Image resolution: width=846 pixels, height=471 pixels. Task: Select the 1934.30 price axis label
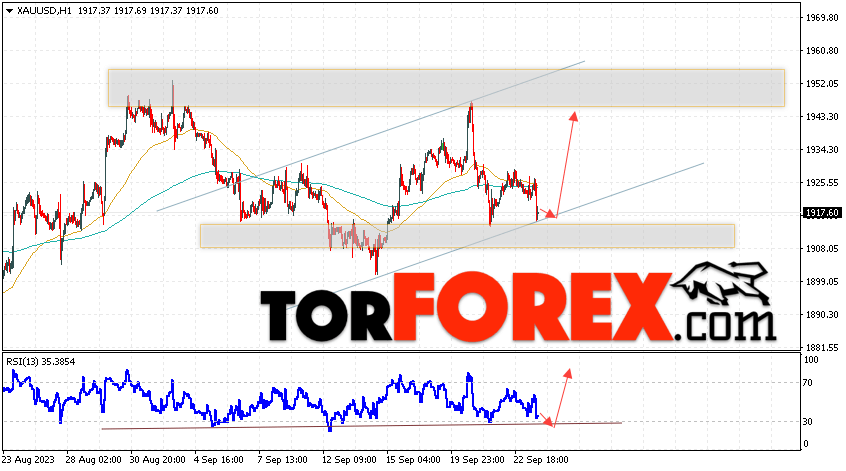(822, 149)
